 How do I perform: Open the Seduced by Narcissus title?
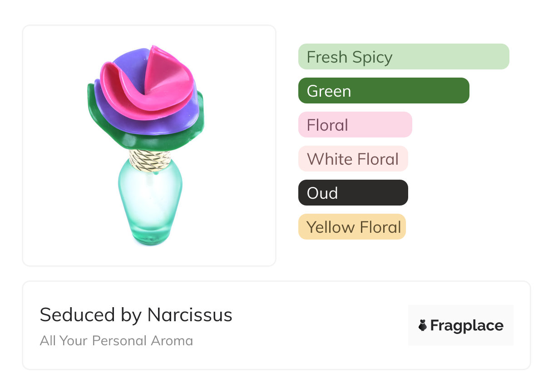(x=136, y=315)
